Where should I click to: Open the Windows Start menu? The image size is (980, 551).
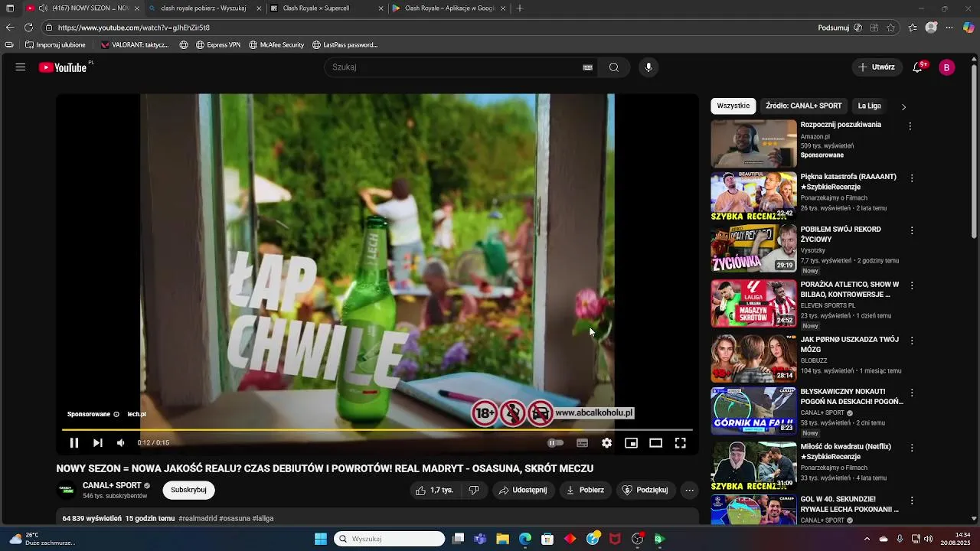[x=321, y=539]
